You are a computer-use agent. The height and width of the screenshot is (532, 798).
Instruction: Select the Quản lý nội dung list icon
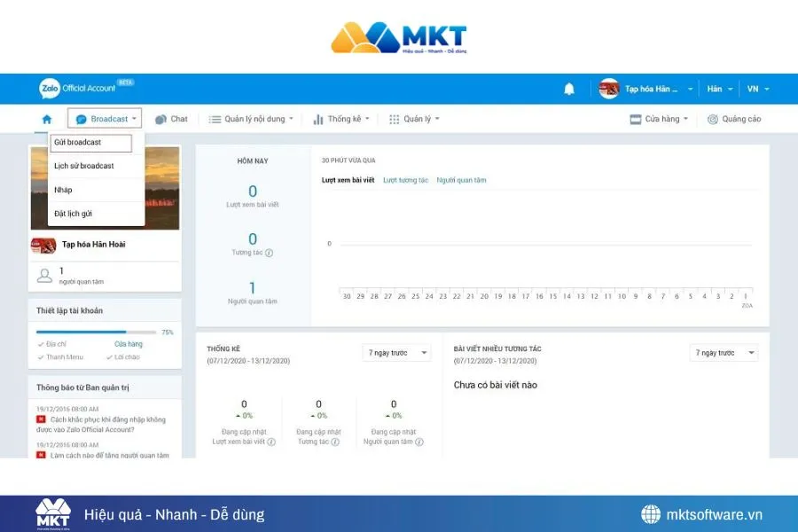click(x=213, y=118)
